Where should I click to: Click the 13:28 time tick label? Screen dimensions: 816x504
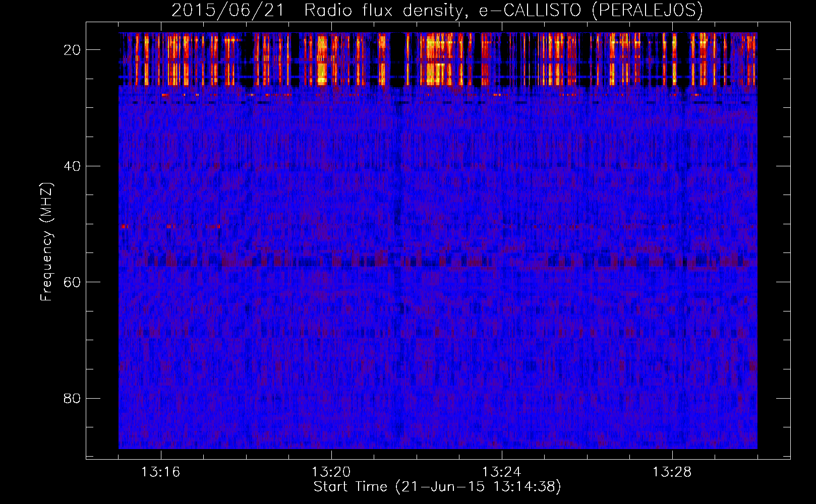pos(672,472)
